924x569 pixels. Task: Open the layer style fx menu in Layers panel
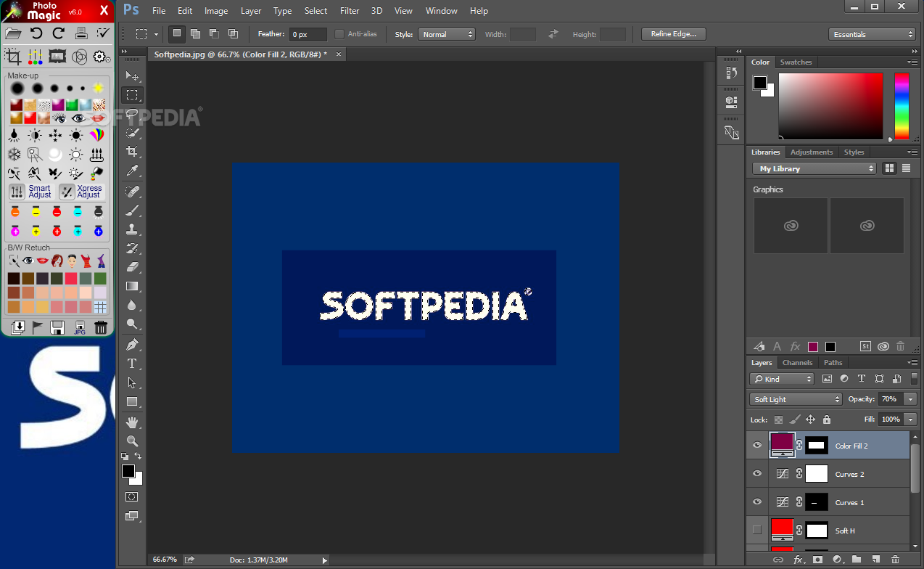(799, 560)
